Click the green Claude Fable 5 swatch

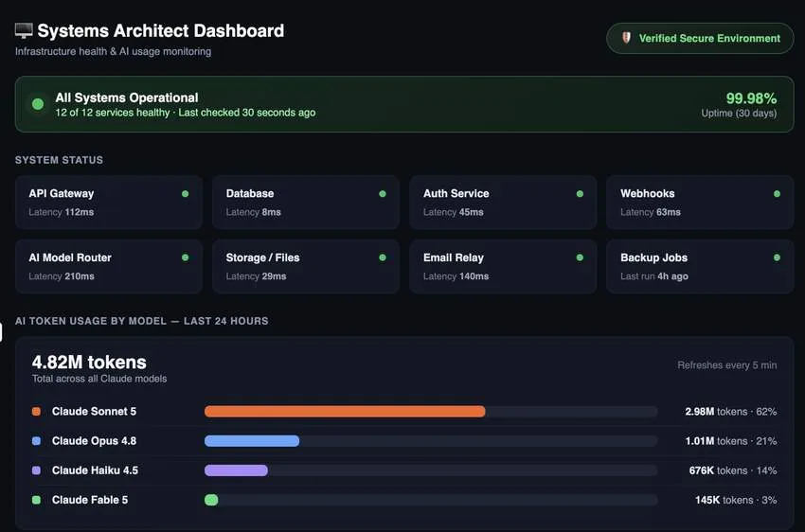tap(36, 500)
